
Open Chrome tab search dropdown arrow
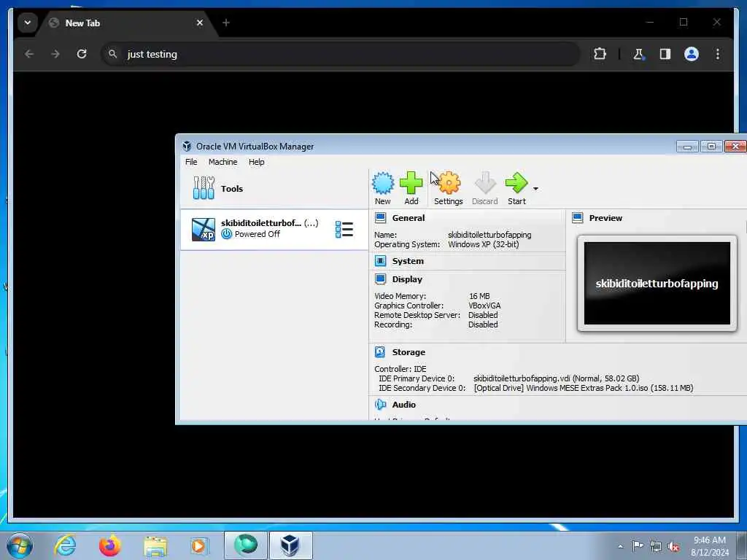tap(28, 23)
